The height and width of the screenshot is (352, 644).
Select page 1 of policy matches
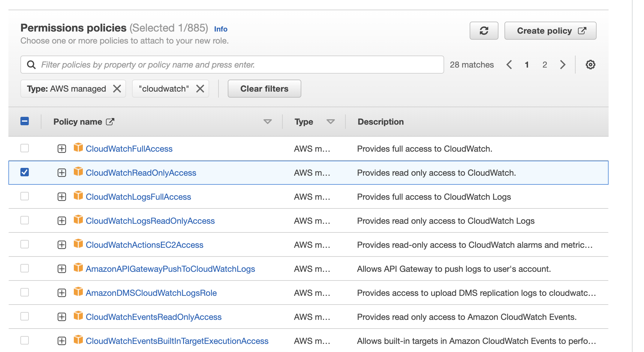coord(527,65)
